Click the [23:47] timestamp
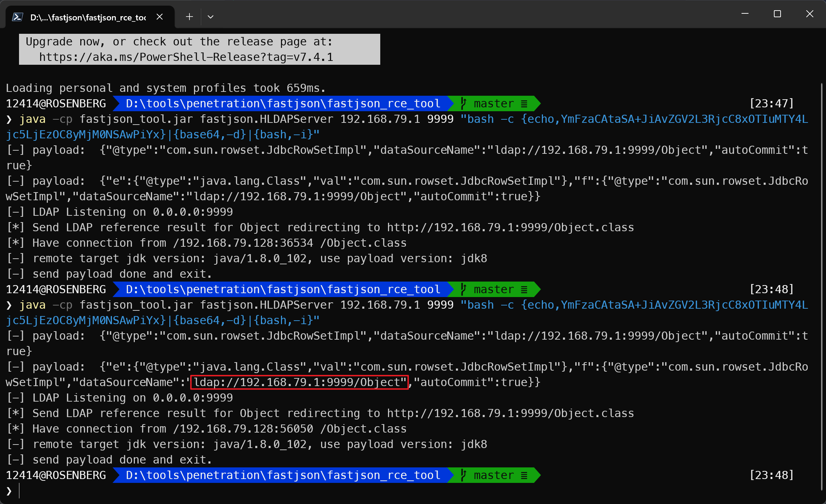This screenshot has width=826, height=504. point(771,103)
